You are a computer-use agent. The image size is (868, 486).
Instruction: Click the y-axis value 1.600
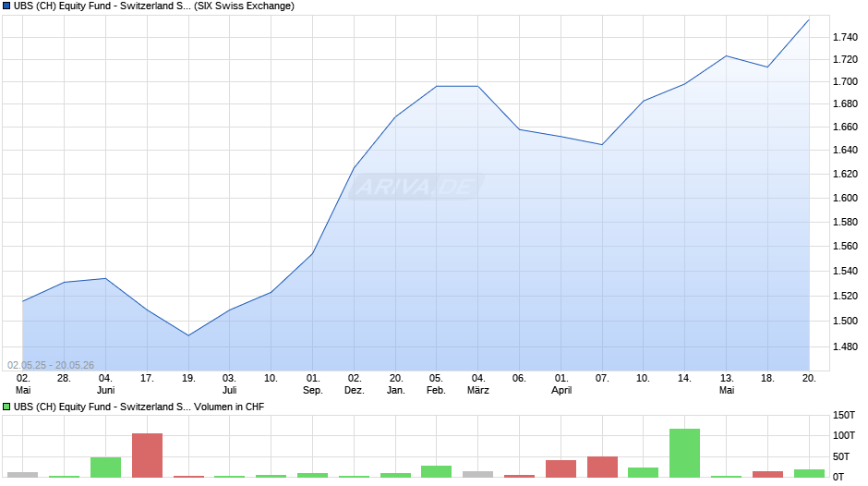845,198
